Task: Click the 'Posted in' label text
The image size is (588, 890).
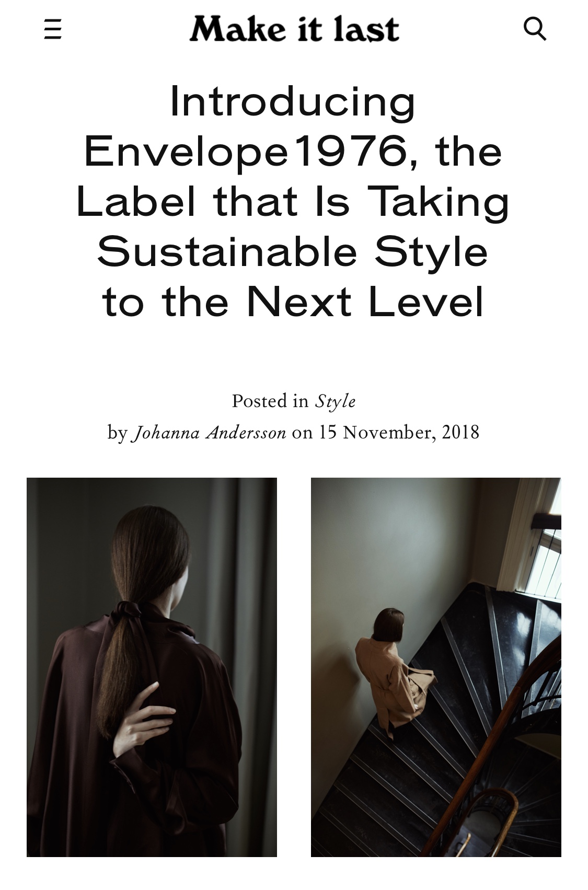Action: 270,401
